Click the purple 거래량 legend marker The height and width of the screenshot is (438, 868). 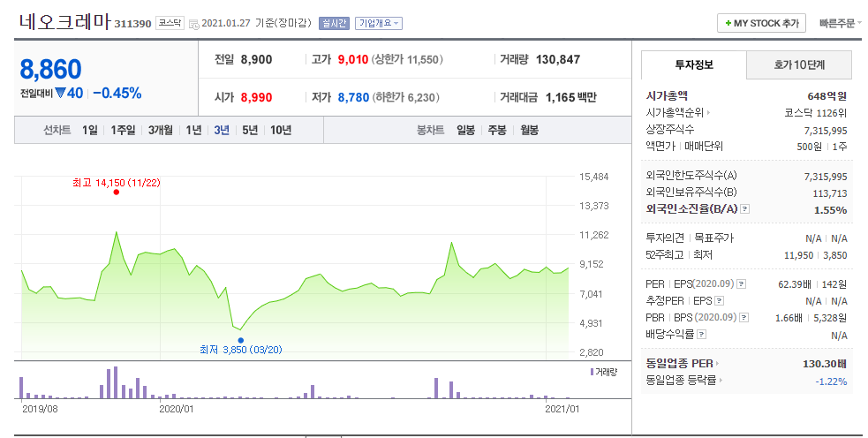coord(592,372)
